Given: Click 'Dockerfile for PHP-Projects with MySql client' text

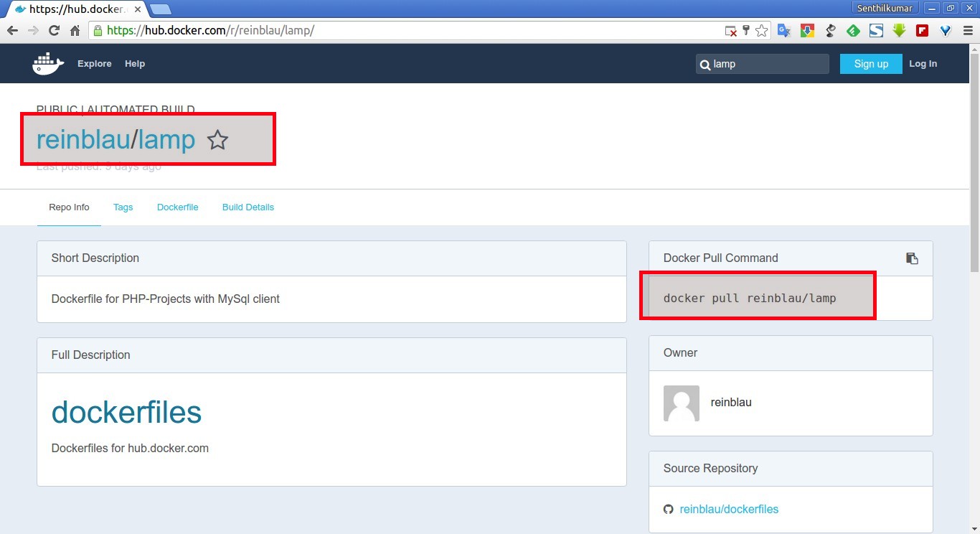Looking at the screenshot, I should pyautogui.click(x=166, y=299).
